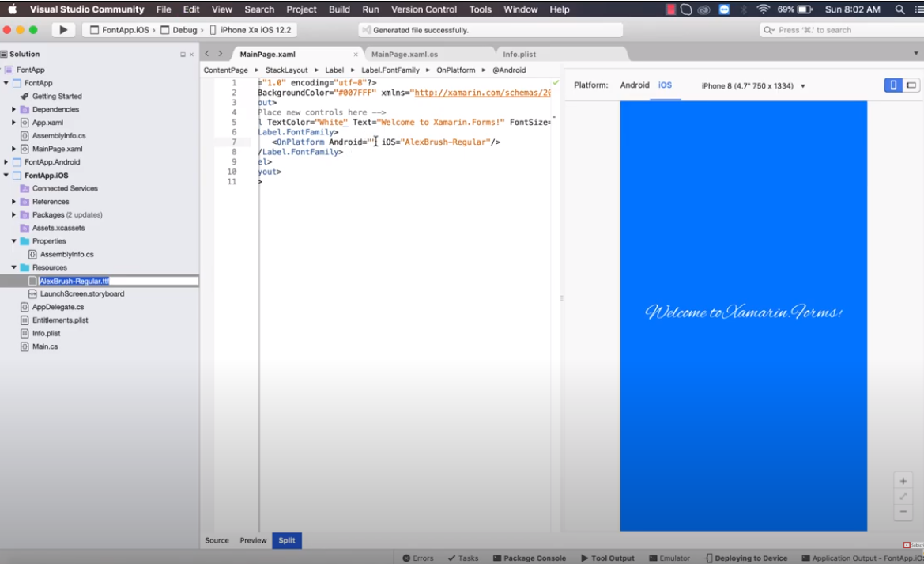Collapse the FontApp project node
924x564 pixels.
(6, 83)
